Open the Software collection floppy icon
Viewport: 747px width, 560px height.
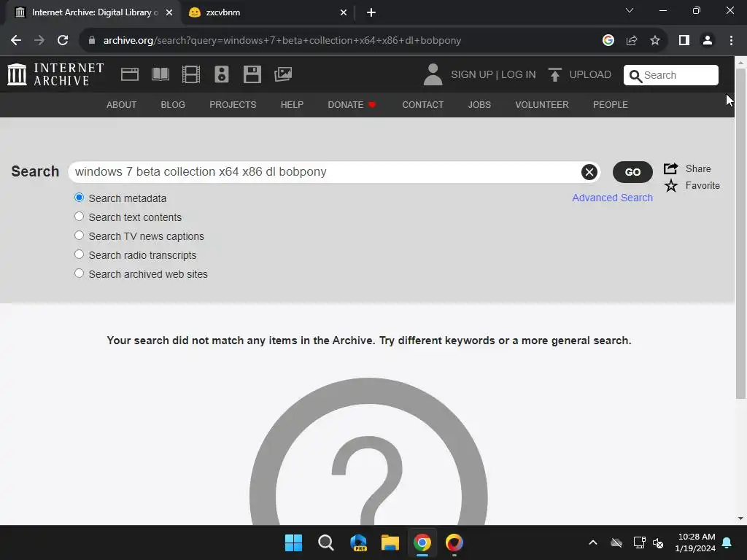point(252,74)
